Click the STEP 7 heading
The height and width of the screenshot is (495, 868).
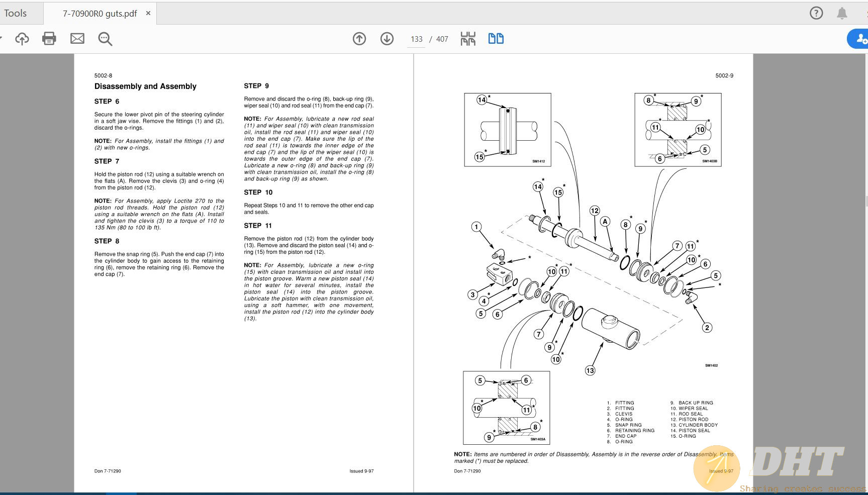click(x=107, y=161)
